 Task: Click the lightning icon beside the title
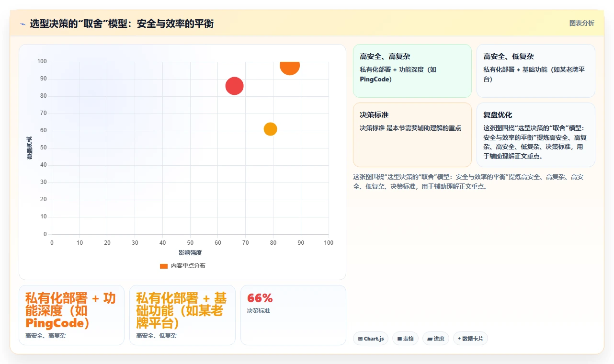tap(23, 24)
